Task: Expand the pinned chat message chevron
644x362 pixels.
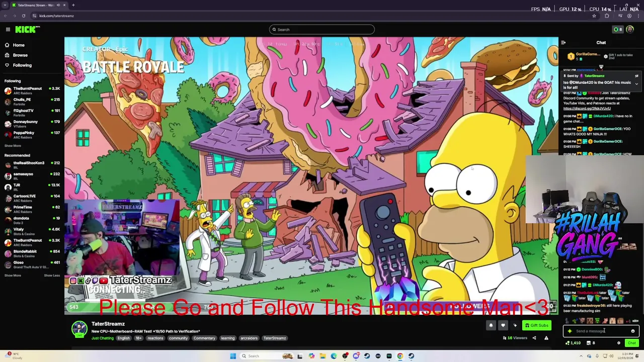Action: coord(636,84)
